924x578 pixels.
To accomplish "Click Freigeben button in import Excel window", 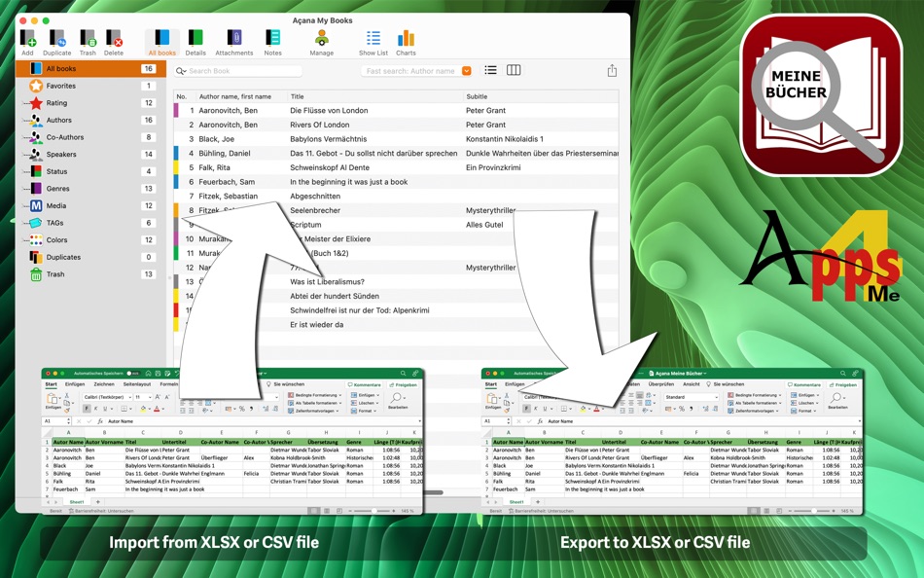I will point(404,384).
